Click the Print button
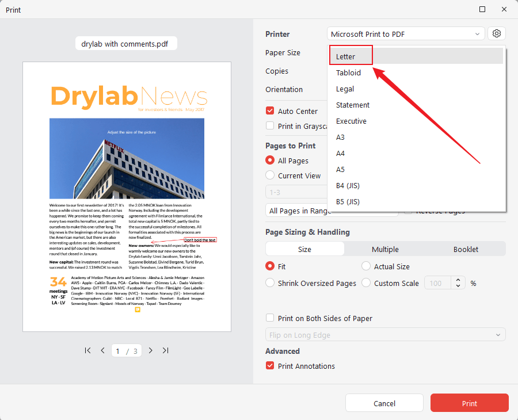The height and width of the screenshot is (420, 518). coord(469,403)
